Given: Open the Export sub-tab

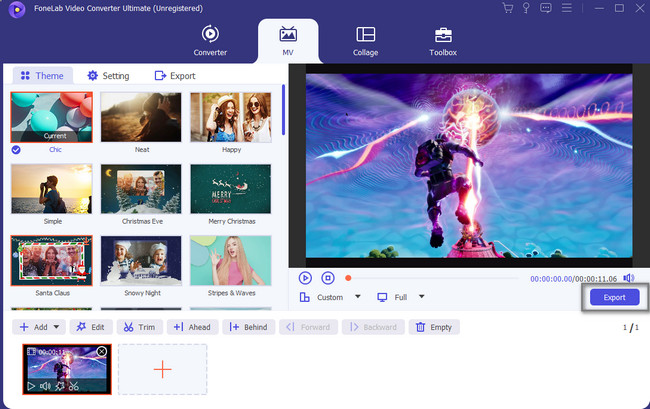Looking at the screenshot, I should pyautogui.click(x=175, y=76).
